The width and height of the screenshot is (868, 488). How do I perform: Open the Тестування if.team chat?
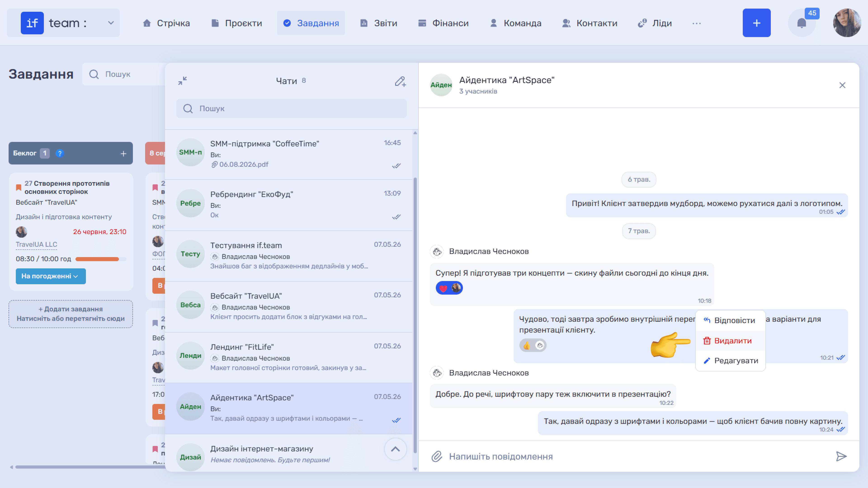coord(289,256)
